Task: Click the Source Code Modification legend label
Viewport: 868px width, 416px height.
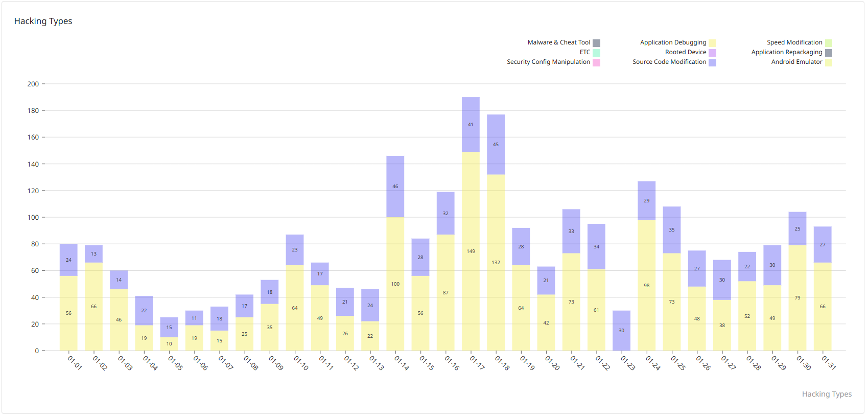Action: [x=669, y=62]
